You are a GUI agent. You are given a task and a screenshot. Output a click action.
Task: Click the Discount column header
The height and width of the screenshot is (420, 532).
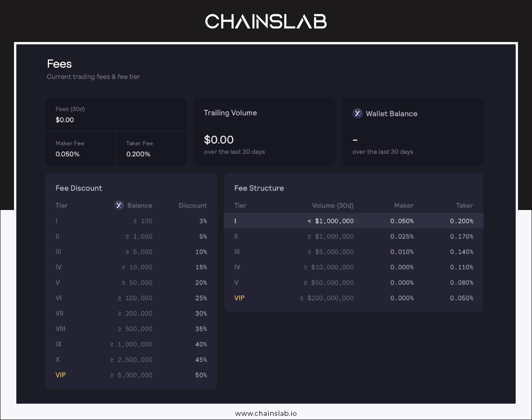(x=192, y=205)
